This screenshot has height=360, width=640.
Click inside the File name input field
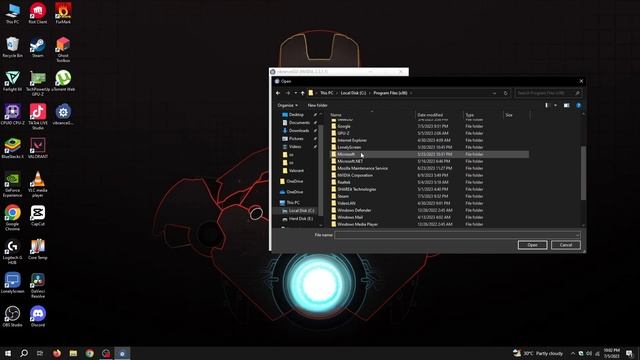coord(454,235)
